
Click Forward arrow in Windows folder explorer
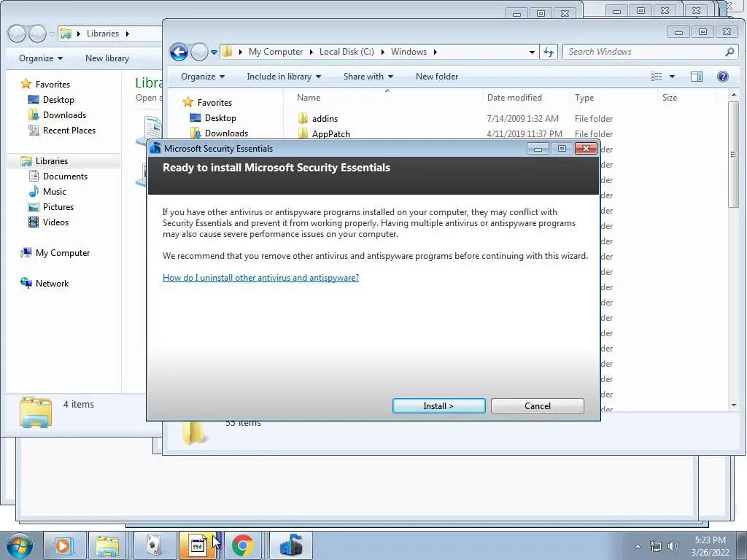[199, 52]
